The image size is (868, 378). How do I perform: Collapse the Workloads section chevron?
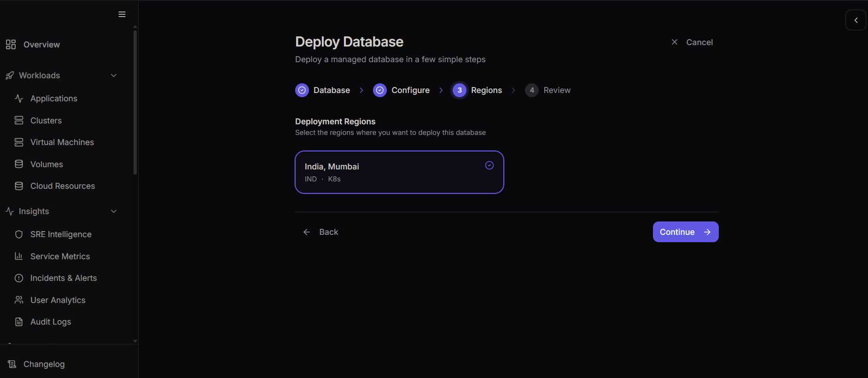tap(114, 76)
